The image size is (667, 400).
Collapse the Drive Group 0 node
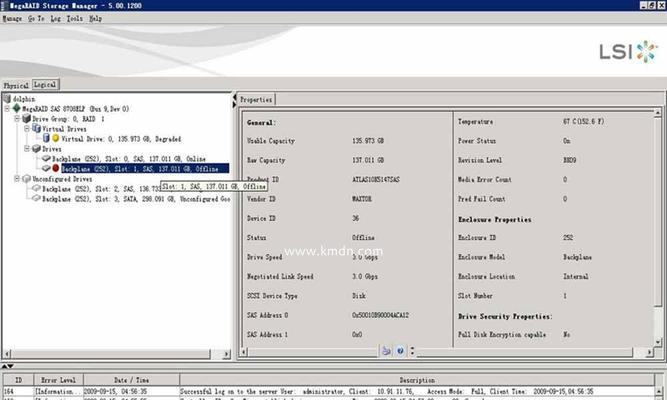[17, 118]
